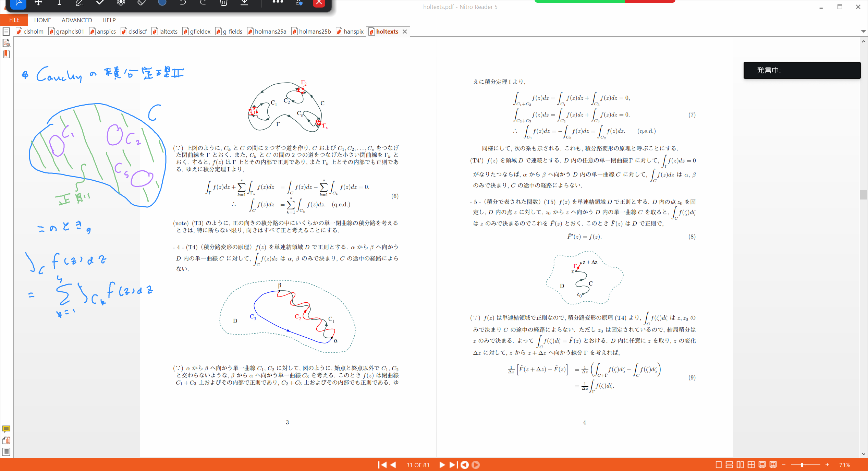Select the eraser tool in annotation bar

point(141,3)
